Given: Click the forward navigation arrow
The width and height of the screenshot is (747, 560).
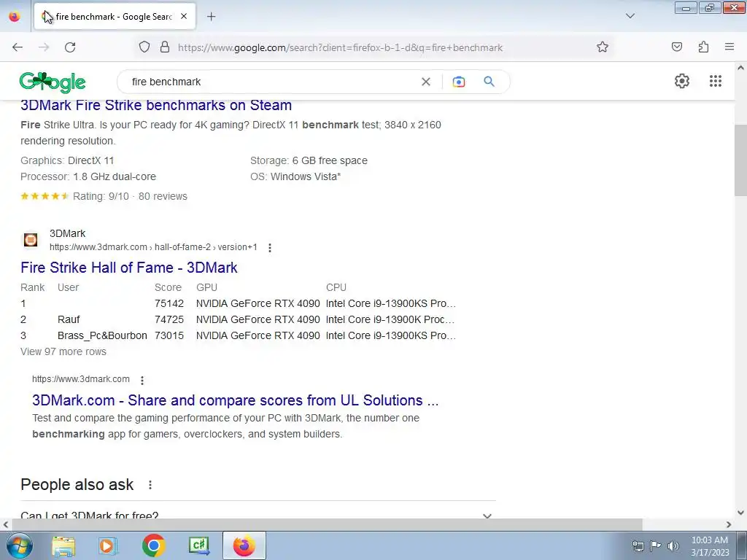Looking at the screenshot, I should tap(44, 47).
